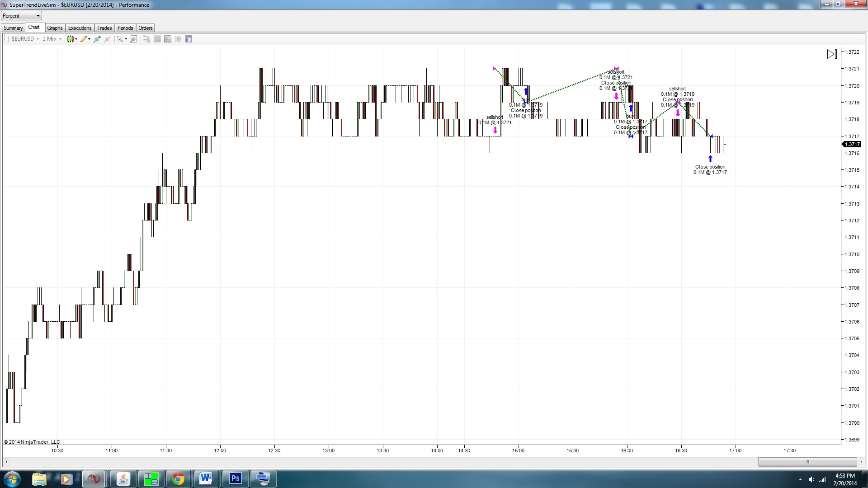The image size is (868, 488).
Task: Click the horizontal scrollbar thumb below chart
Action: point(807,462)
